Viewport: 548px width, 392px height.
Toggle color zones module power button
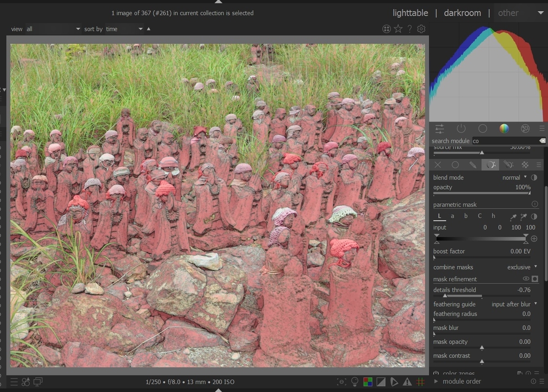[x=436, y=373]
